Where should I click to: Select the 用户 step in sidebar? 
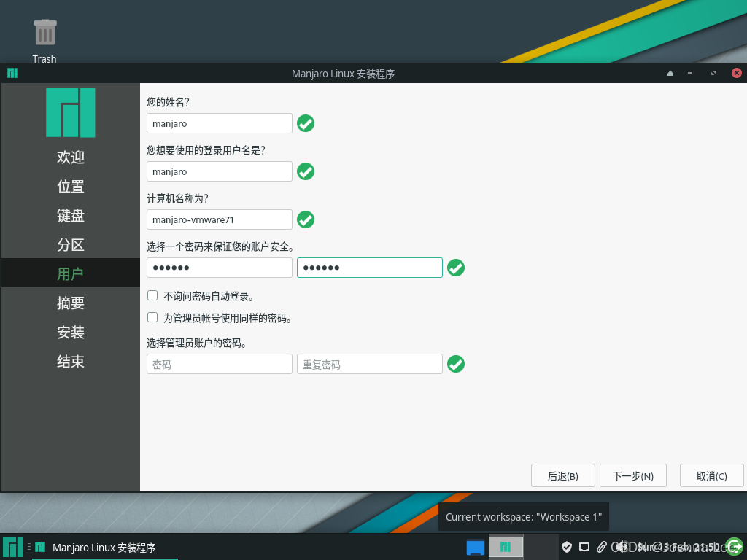click(71, 273)
